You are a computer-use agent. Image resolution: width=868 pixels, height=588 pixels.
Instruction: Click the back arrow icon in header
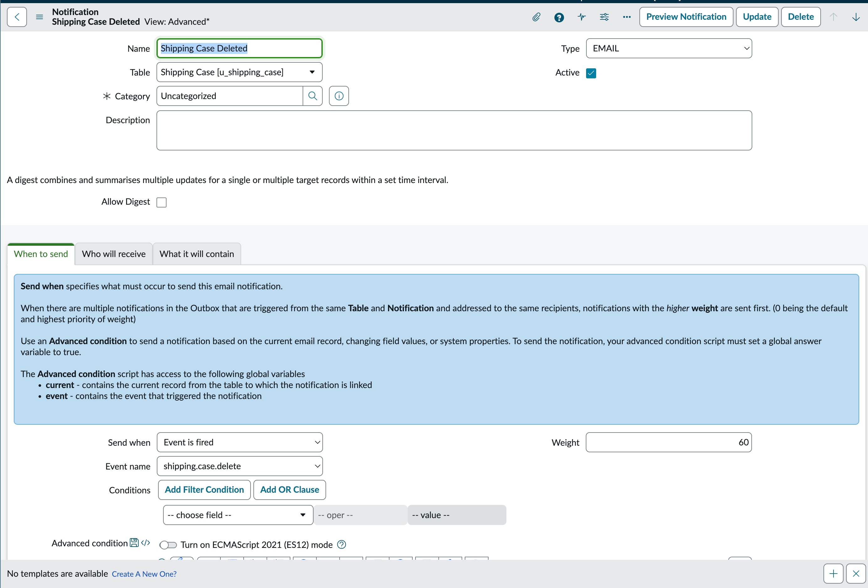pyautogui.click(x=17, y=17)
